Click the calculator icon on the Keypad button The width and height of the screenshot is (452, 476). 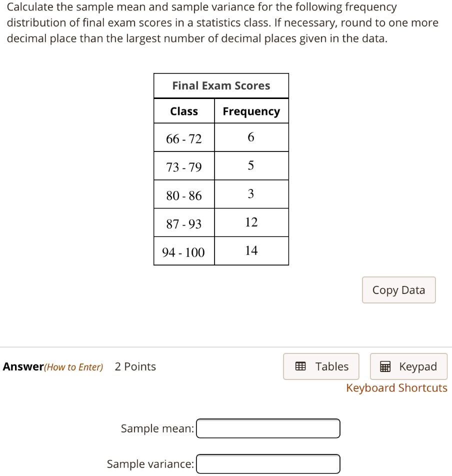click(x=385, y=367)
